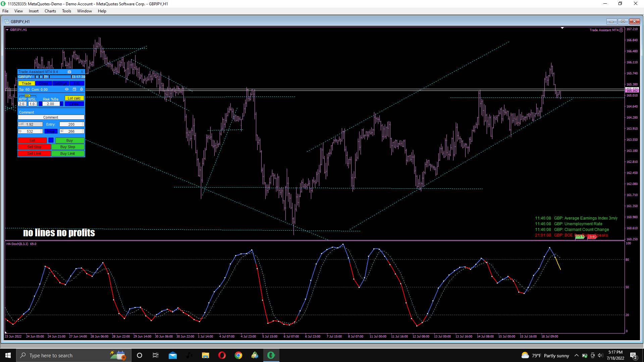Go to the next symbol with the right arrow
644x362 pixels.
41,77
